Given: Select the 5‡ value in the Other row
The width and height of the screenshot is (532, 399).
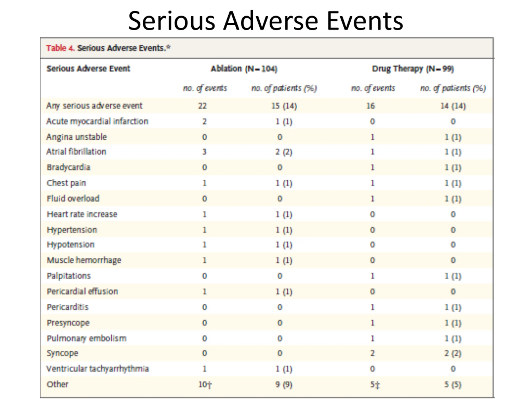Looking at the screenshot, I should [375, 385].
